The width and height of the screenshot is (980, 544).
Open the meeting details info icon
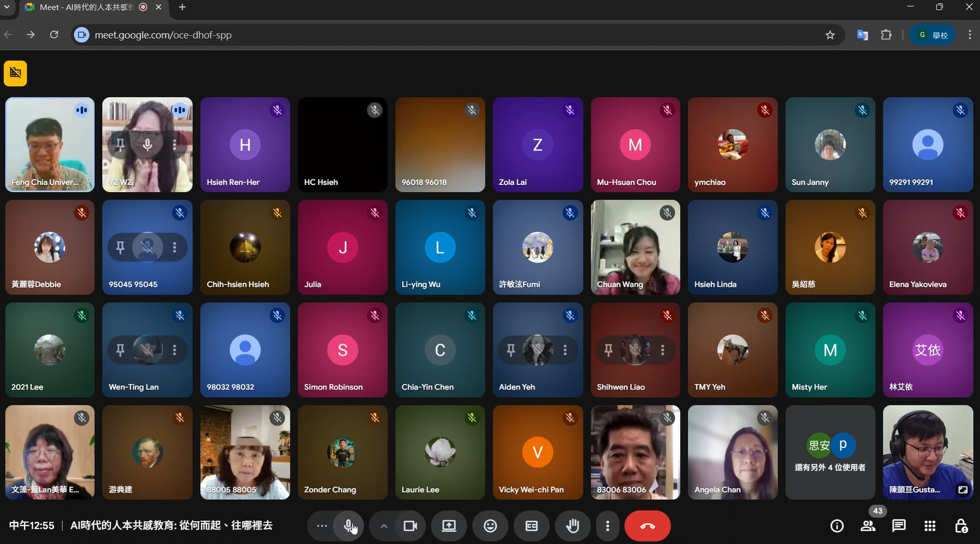pyautogui.click(x=837, y=526)
